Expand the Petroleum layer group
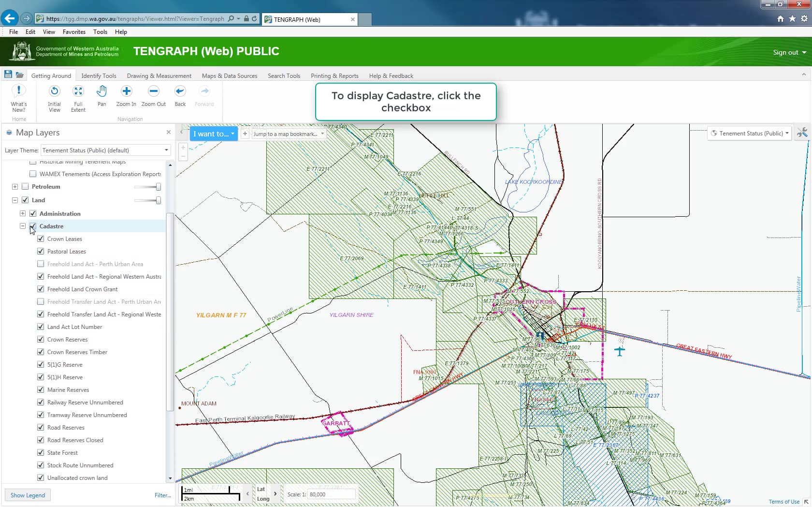The image size is (812, 507). (x=14, y=186)
